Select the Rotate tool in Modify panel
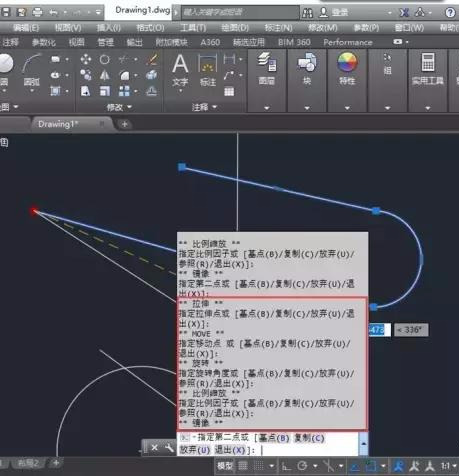This screenshot has height=476, width=459. [105, 60]
